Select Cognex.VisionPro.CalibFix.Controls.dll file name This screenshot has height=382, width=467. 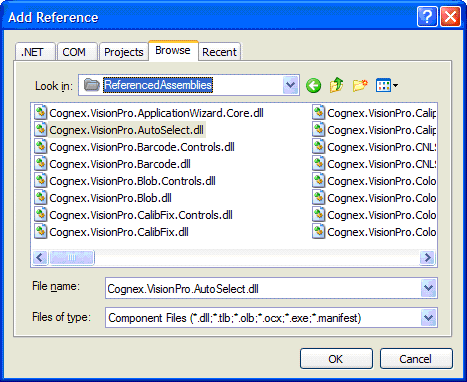[x=141, y=215]
